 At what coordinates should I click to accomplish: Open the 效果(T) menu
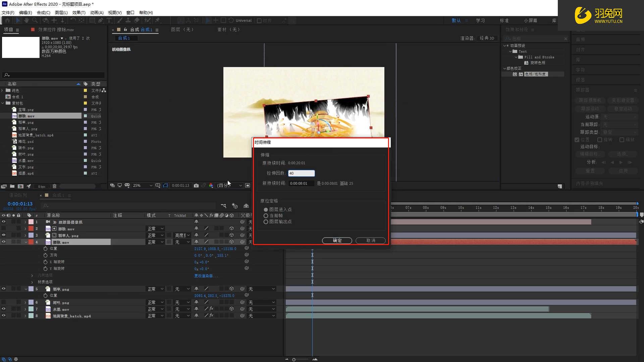[x=79, y=12]
